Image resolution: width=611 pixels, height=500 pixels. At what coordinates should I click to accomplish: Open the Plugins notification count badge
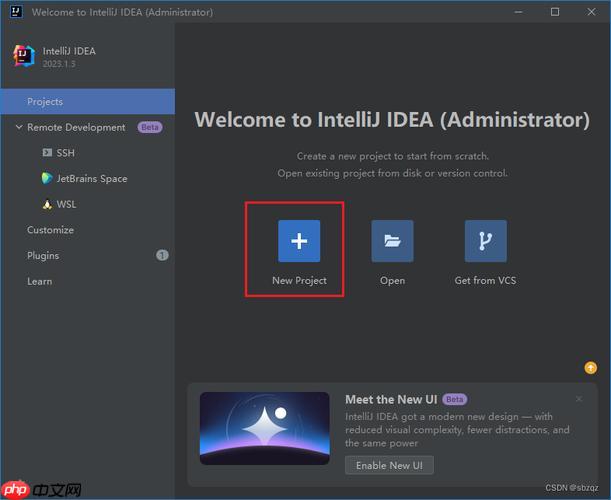tap(162, 255)
